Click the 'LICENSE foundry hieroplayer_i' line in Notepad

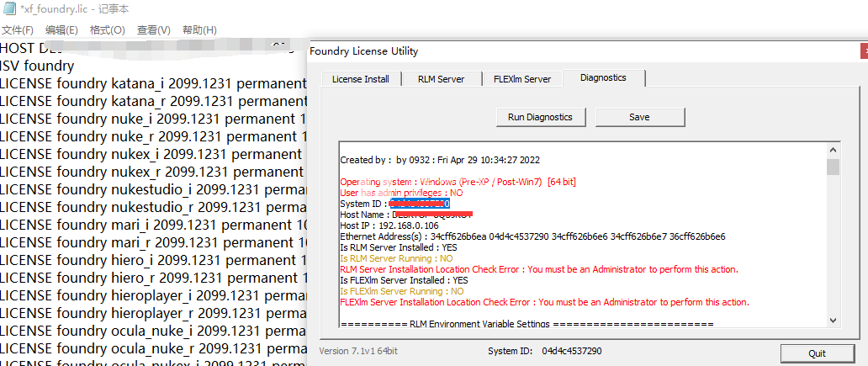(153, 295)
